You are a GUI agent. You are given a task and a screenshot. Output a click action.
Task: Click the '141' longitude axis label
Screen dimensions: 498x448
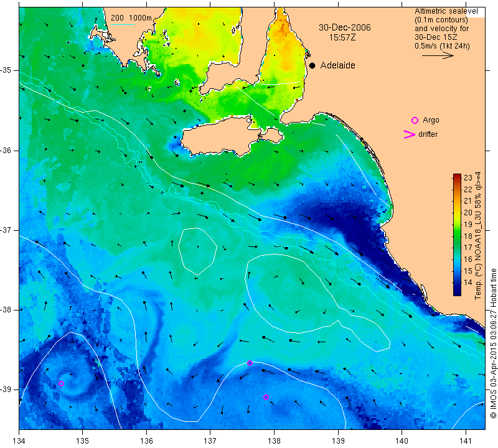(466, 441)
